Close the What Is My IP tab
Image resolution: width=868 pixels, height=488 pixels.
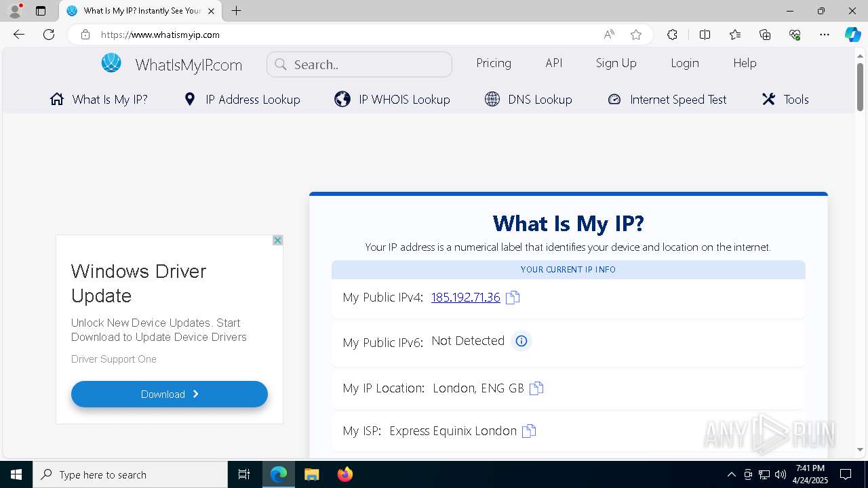pos(211,11)
